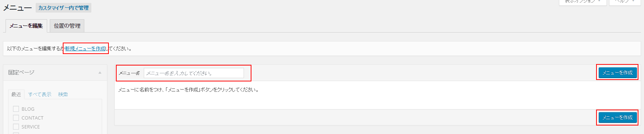Follow the 新規メニューを作成 link
644x134 pixels.
coord(85,48)
